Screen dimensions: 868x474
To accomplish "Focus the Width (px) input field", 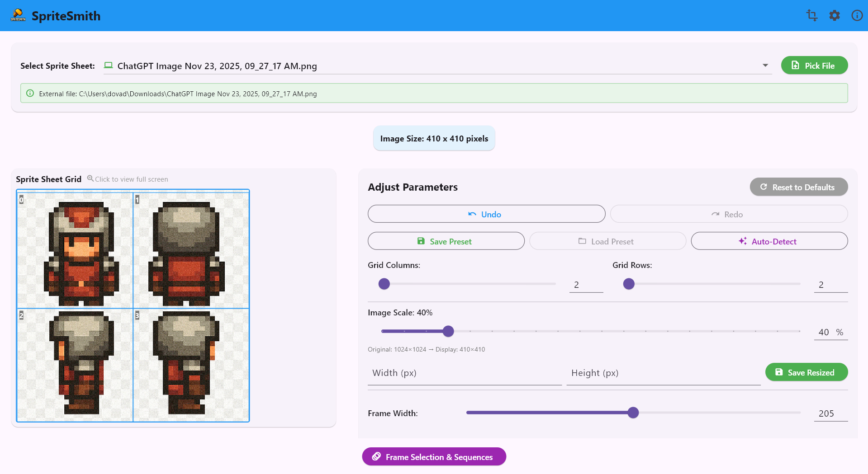I will tap(465, 373).
